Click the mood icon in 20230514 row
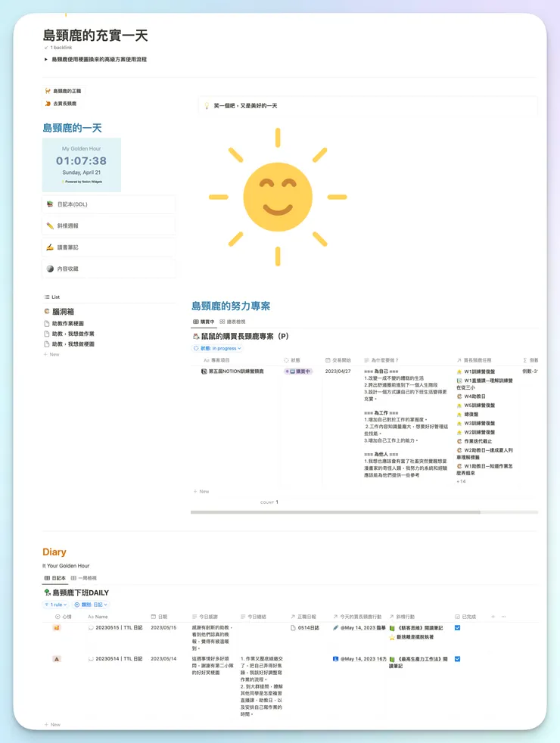Image resolution: width=560 pixels, height=743 pixels. 57,659
